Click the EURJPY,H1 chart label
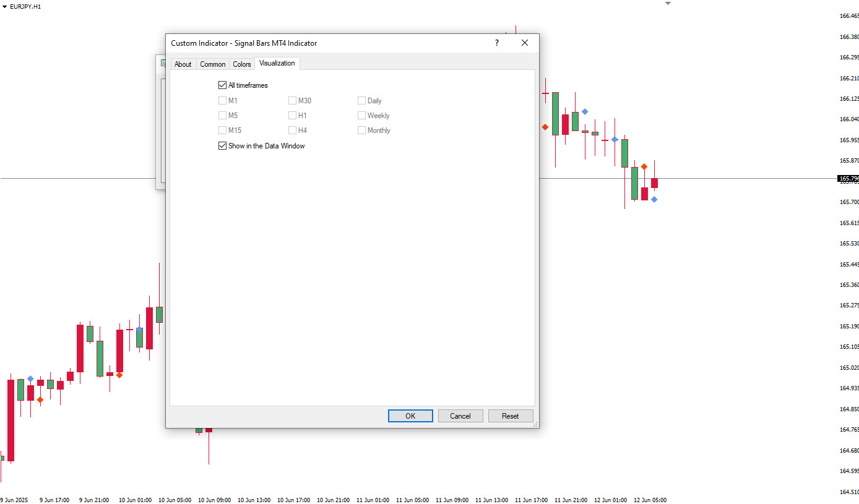The height and width of the screenshot is (504, 859). (25, 6)
